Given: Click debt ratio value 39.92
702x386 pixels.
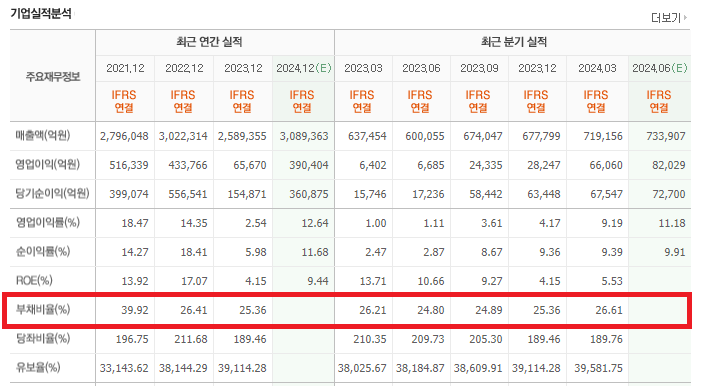Looking at the screenshot, I should 135,310.
